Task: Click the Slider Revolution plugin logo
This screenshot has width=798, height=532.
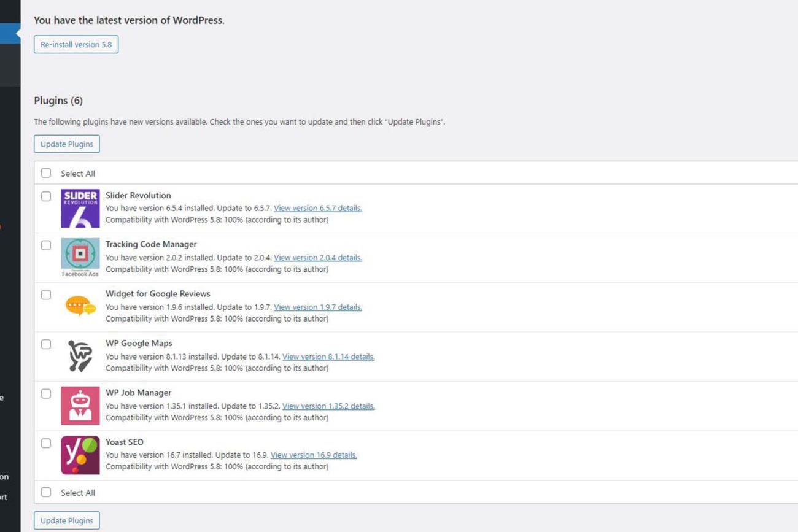Action: pos(79,209)
